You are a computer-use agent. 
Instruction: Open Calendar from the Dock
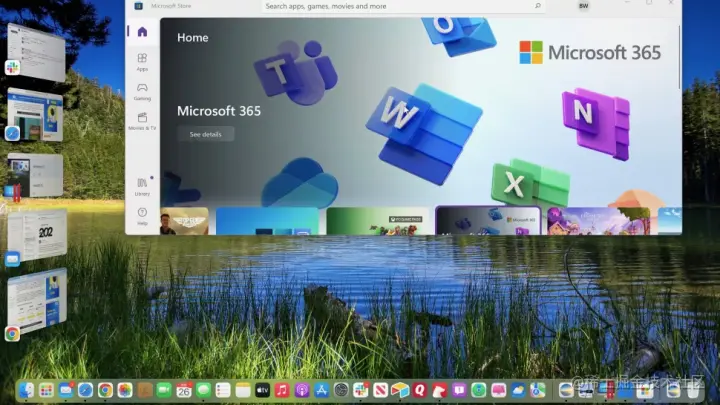(184, 390)
